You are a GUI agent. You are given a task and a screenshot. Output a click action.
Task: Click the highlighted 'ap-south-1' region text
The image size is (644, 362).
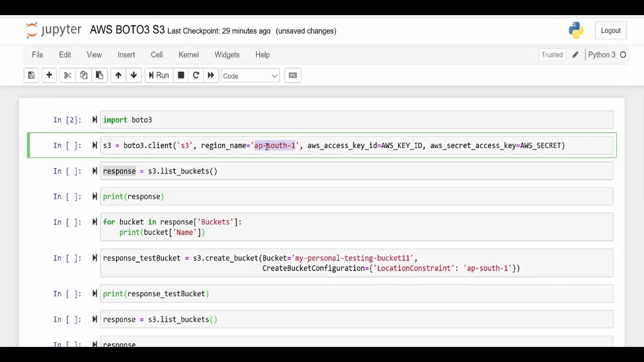tap(275, 145)
